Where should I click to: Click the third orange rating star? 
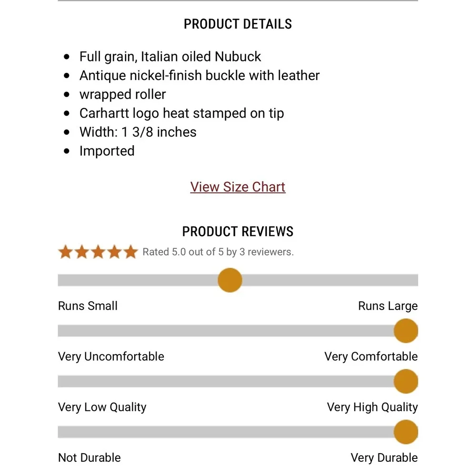(x=98, y=252)
